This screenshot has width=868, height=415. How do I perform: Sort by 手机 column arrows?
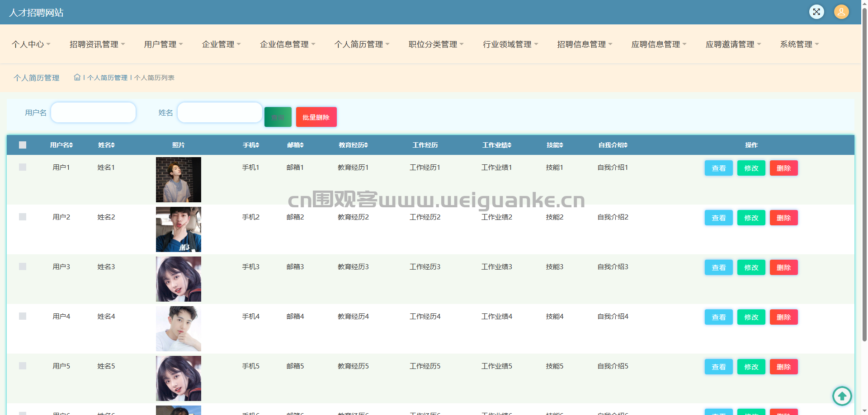257,145
